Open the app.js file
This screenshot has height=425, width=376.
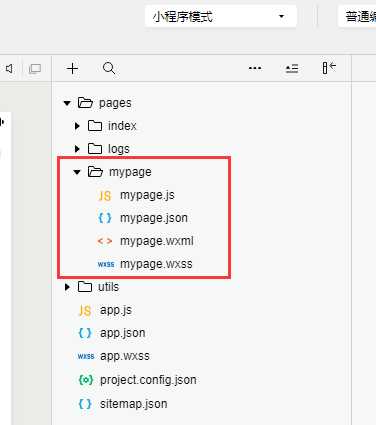(x=116, y=310)
